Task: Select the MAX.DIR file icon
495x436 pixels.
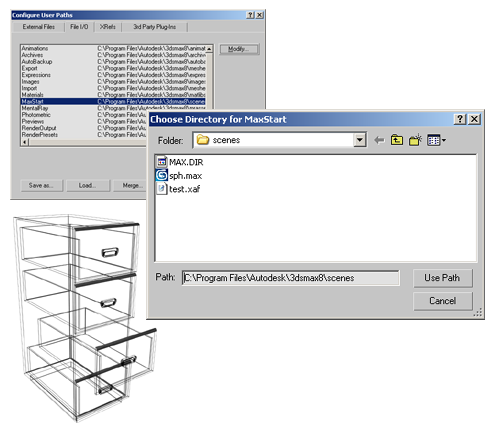Action: point(162,162)
